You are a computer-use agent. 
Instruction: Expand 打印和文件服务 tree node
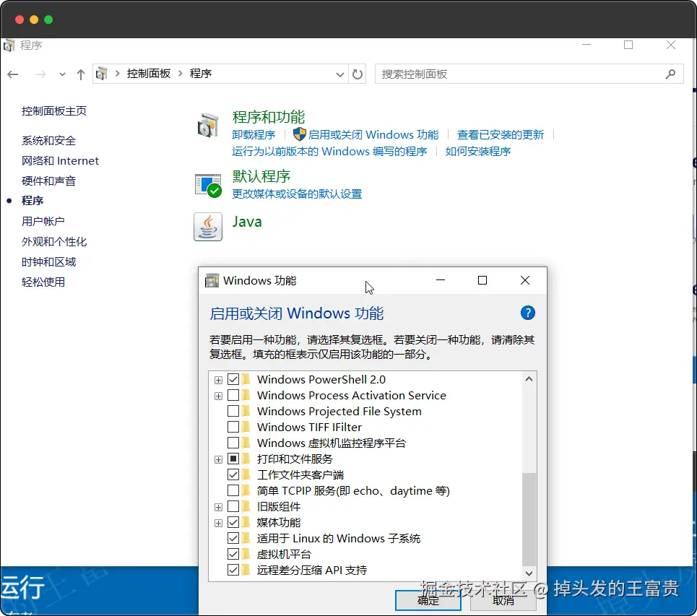pyautogui.click(x=218, y=459)
